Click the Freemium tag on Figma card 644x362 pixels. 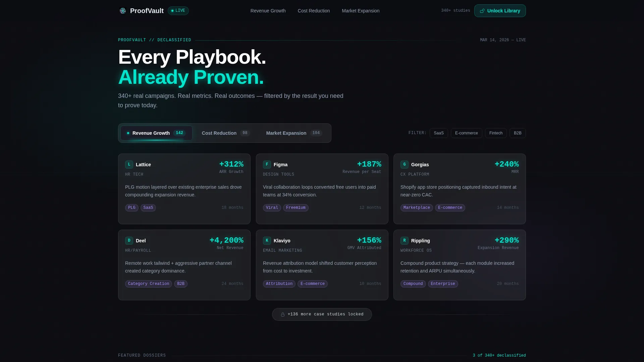[x=296, y=208]
